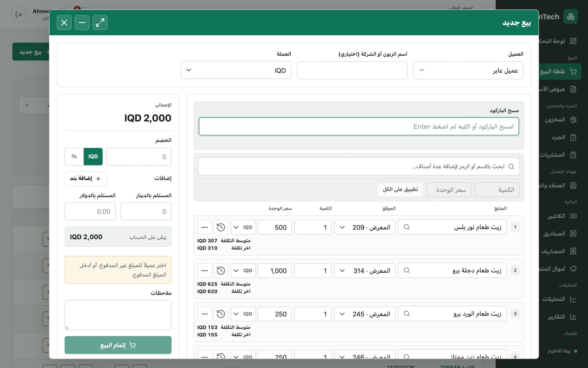Screen dimensions: 588x368
Task: Expand the new sale dialog to fullscreen
Action: click(x=100, y=23)
